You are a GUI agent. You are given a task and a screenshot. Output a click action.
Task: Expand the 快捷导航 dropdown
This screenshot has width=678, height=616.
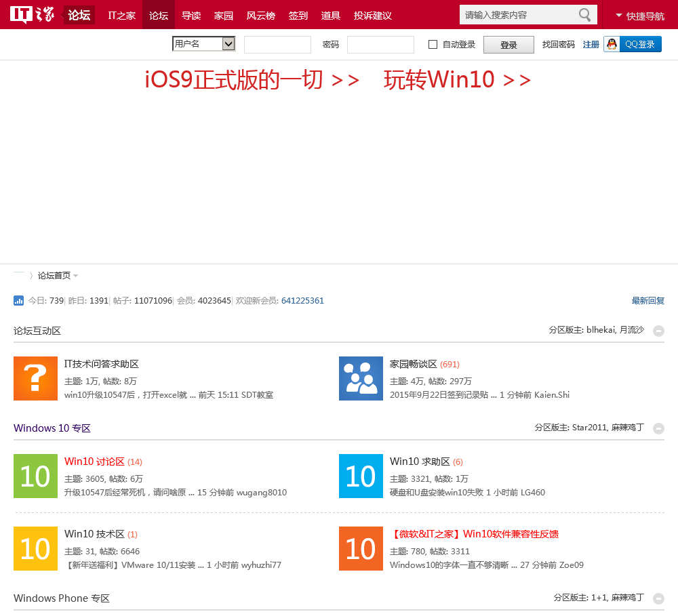640,16
